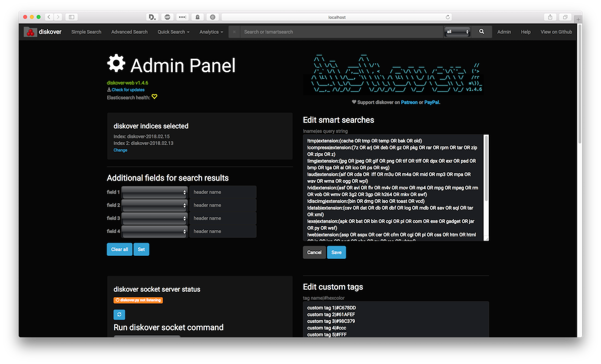This screenshot has width=601, height=364.
Task: Open the PayPal support link
Action: [x=432, y=102]
